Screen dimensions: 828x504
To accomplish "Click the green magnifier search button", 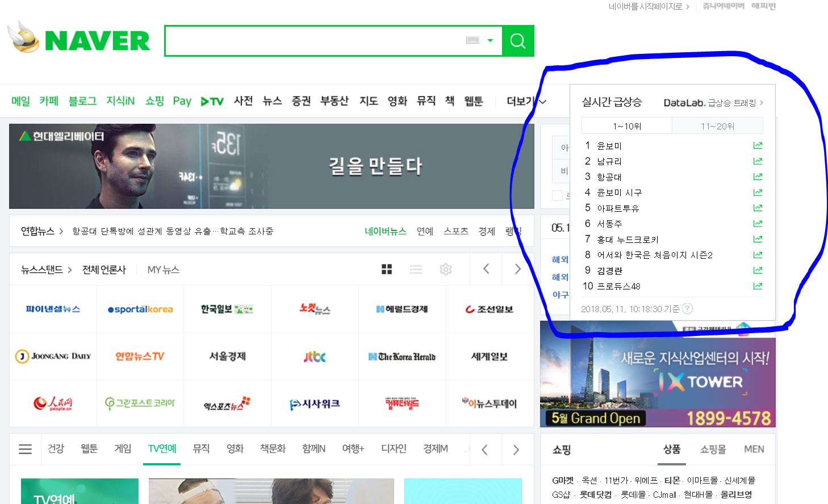I will 518,41.
